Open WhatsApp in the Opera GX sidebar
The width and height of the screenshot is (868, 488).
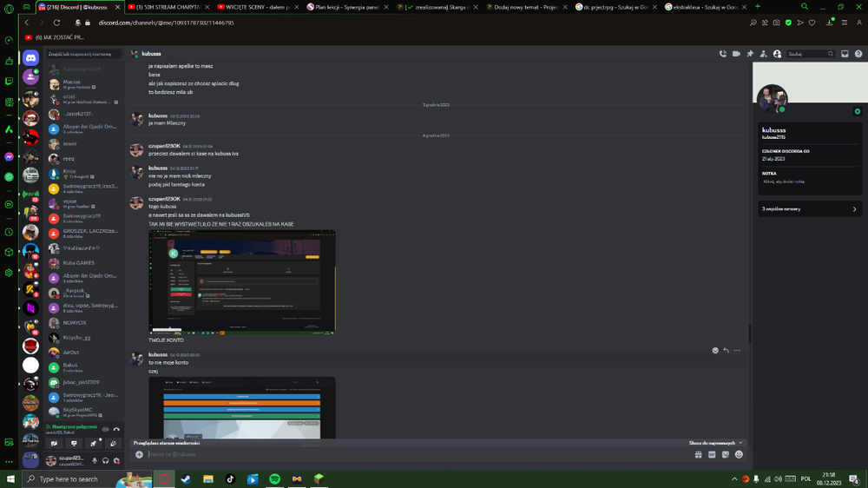pyautogui.click(x=9, y=177)
